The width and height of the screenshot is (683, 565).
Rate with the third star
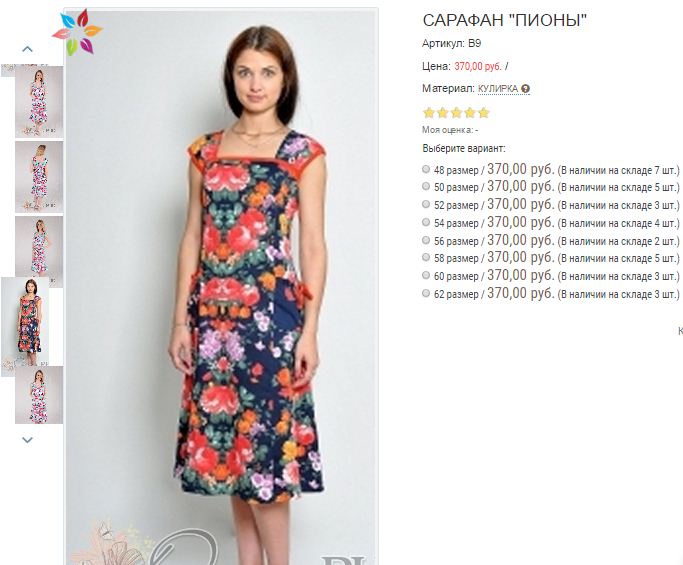(x=456, y=113)
